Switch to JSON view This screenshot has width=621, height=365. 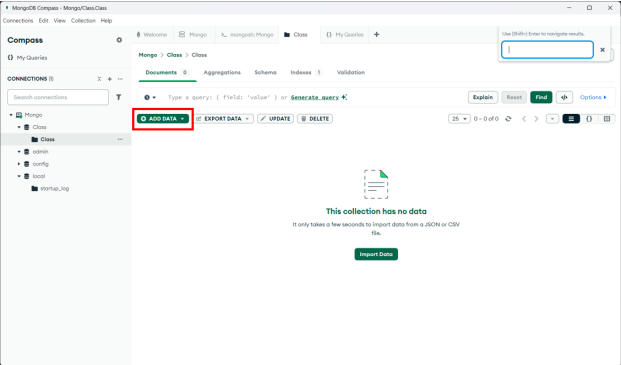point(589,119)
